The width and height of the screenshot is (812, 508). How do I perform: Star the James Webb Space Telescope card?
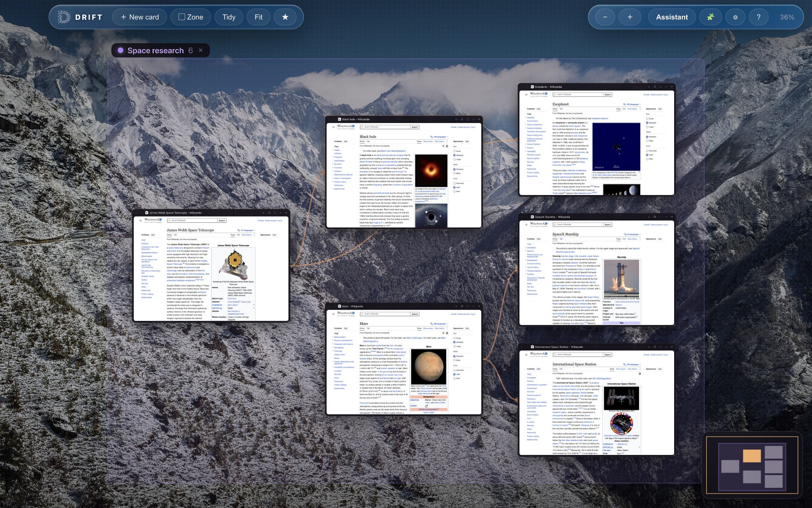point(269,213)
